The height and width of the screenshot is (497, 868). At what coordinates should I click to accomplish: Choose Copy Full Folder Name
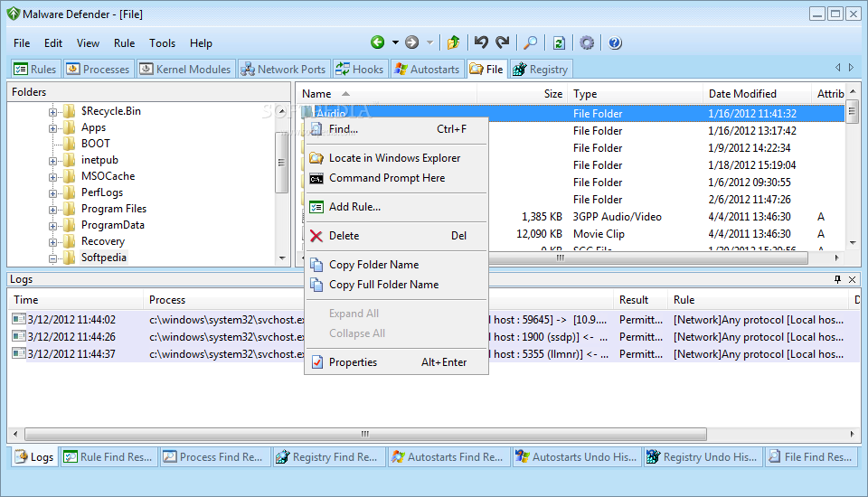pyautogui.click(x=396, y=285)
